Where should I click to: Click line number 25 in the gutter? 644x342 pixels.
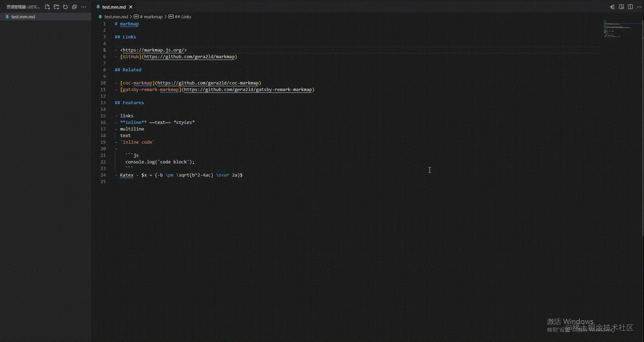pyautogui.click(x=103, y=182)
